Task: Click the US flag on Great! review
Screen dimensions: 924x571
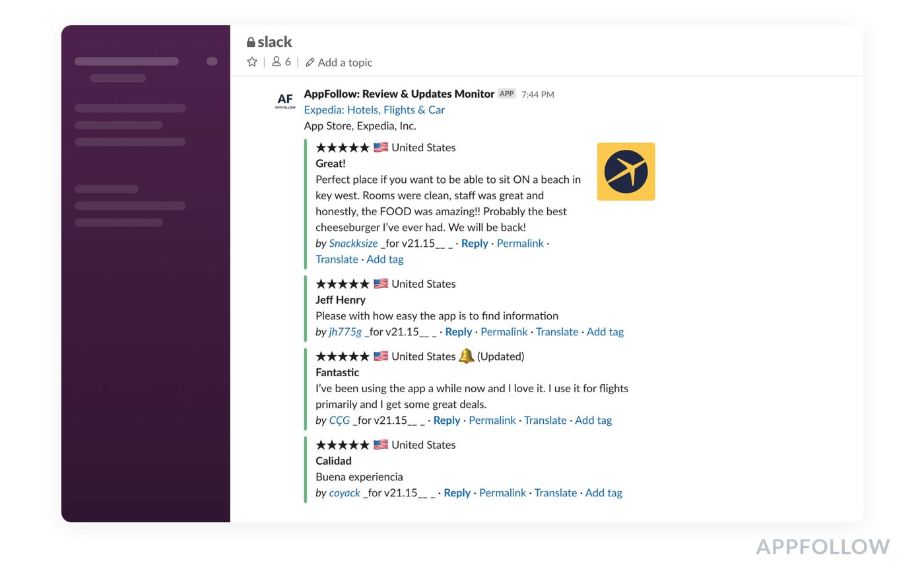Action: point(381,147)
